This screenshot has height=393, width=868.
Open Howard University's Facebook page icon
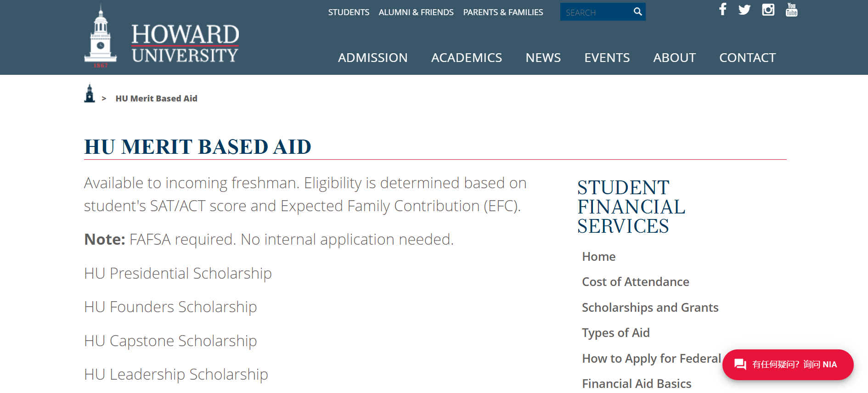[722, 9]
